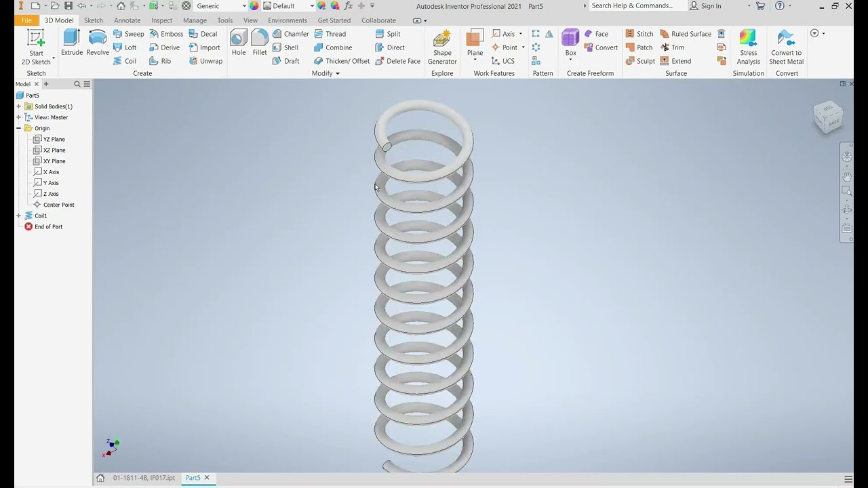868x488 pixels.
Task: Click the Combine command
Action: [x=333, y=47]
